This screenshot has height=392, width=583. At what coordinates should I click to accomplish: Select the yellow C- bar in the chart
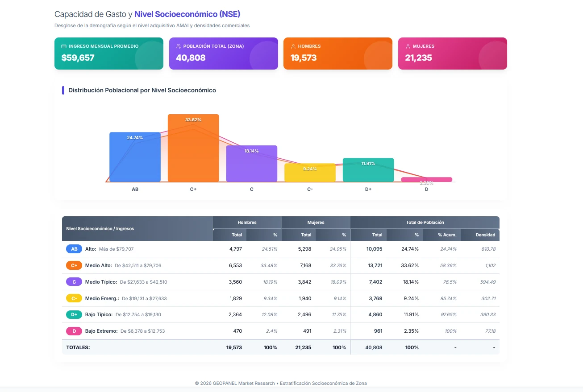pos(310,173)
